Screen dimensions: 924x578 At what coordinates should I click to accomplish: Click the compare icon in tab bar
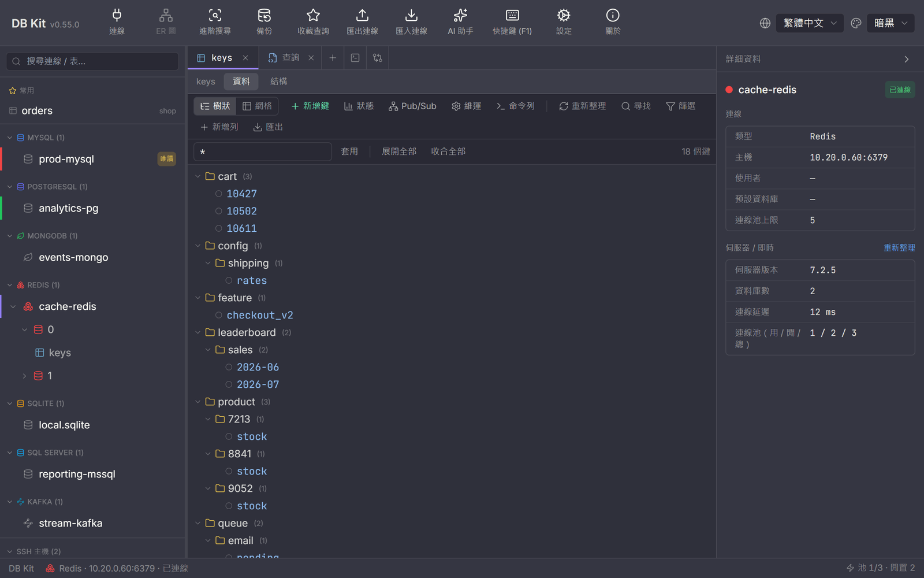(378, 58)
